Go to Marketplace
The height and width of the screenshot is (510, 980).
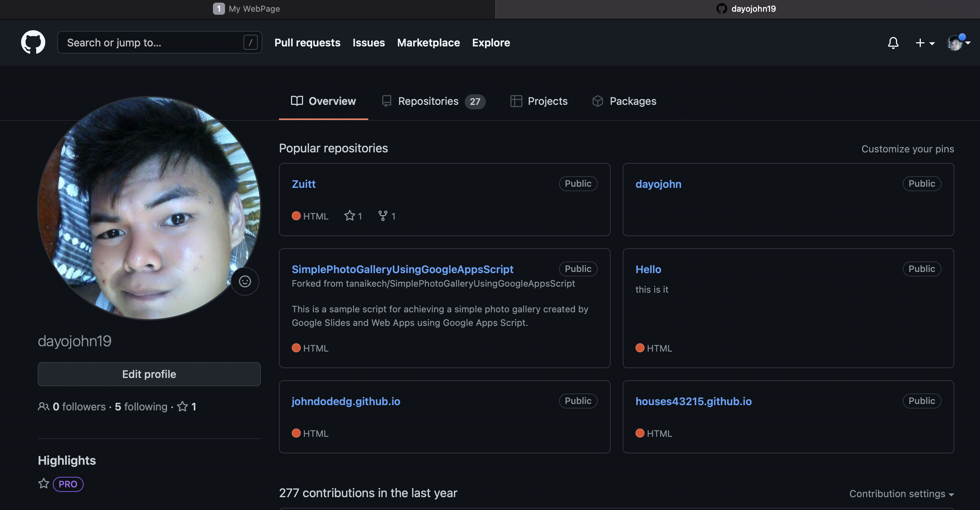pyautogui.click(x=428, y=43)
